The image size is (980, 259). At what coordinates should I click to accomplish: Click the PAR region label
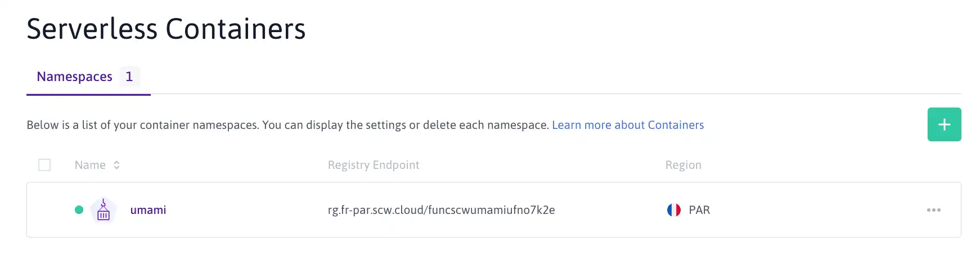[699, 210]
